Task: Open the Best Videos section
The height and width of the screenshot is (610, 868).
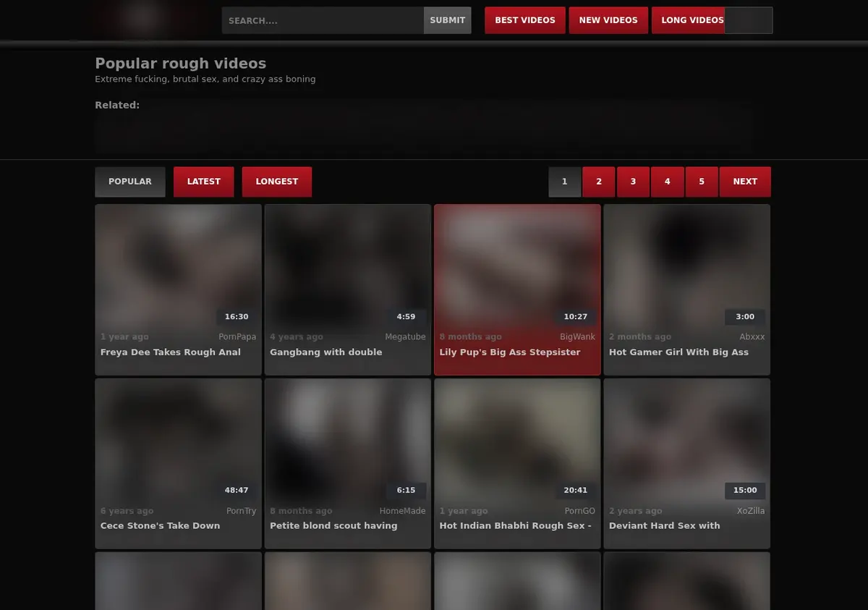Action: [525, 20]
